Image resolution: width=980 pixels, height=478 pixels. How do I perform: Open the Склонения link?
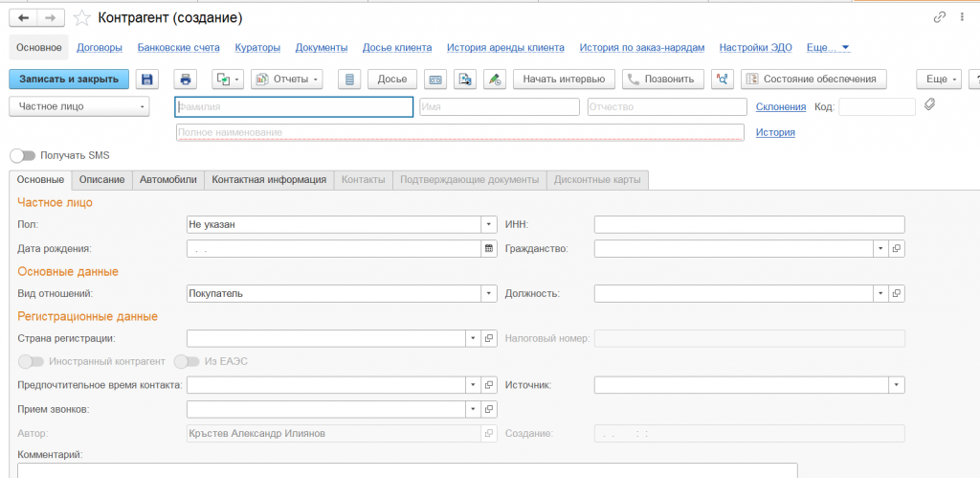click(x=780, y=107)
